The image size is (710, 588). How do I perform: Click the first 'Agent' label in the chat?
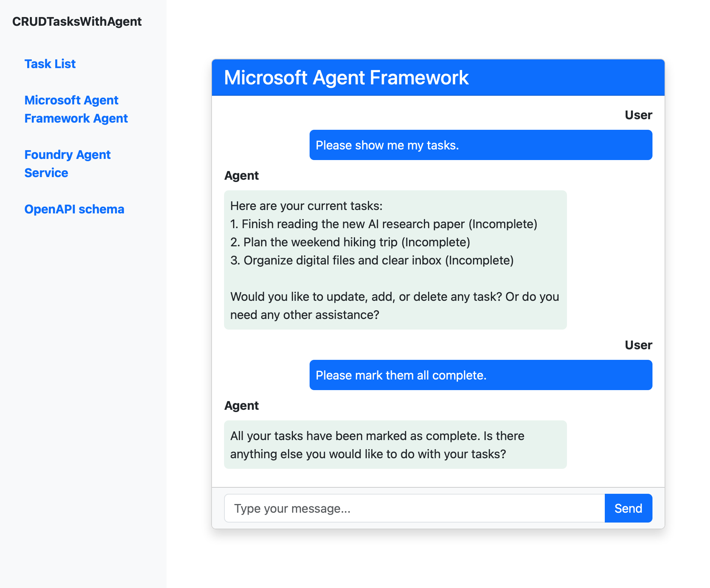241,175
